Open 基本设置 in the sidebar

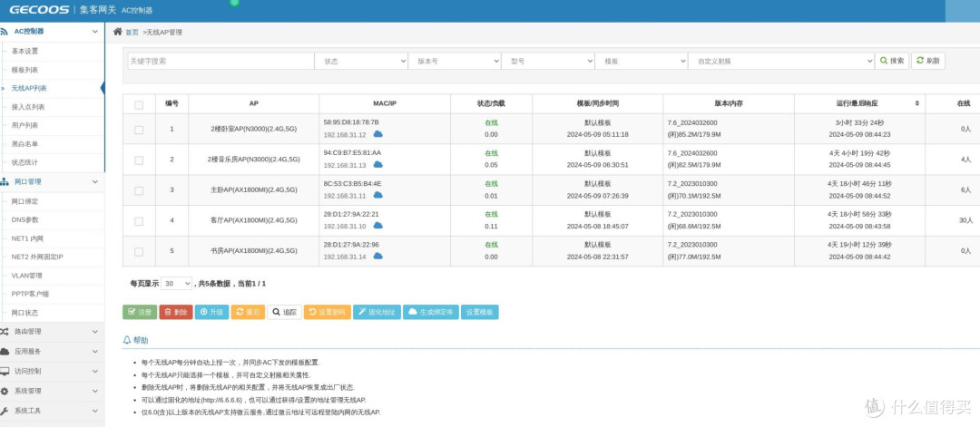coord(25,51)
